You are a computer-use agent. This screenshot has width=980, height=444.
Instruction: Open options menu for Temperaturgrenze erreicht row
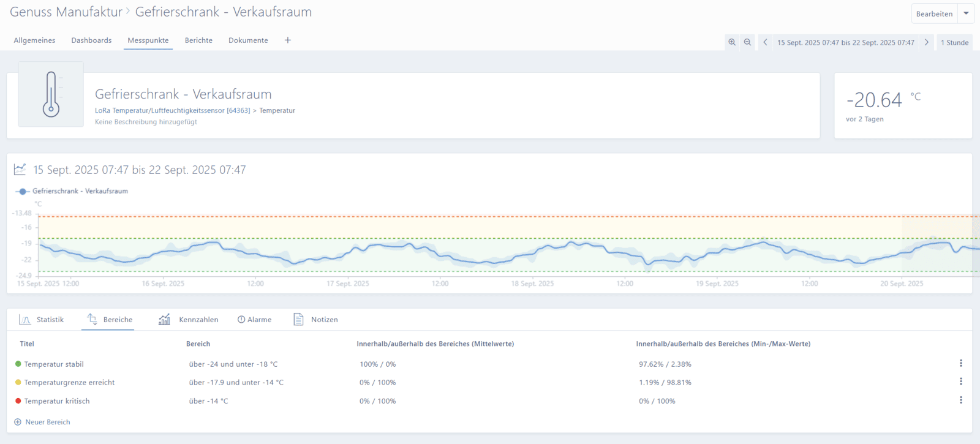(x=960, y=382)
